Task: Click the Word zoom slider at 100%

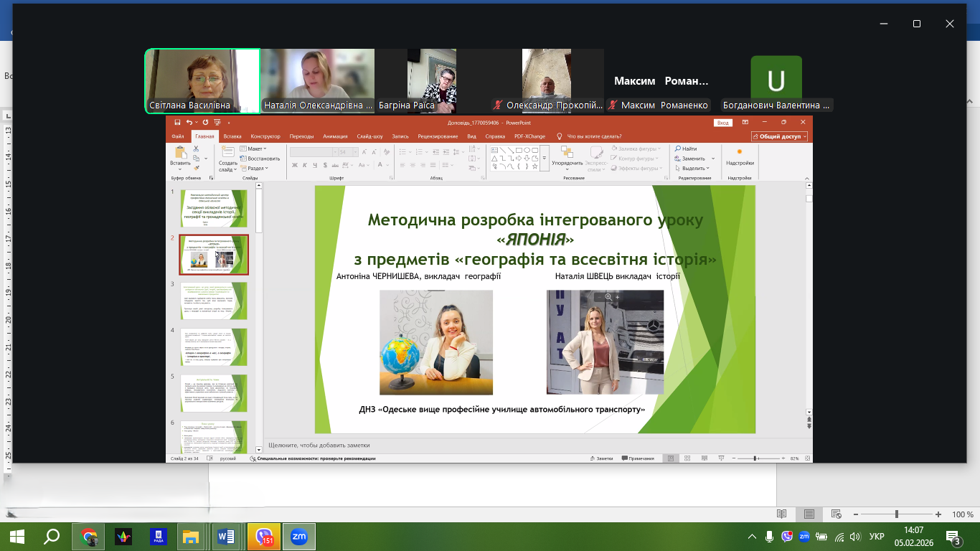Action: 897,514
